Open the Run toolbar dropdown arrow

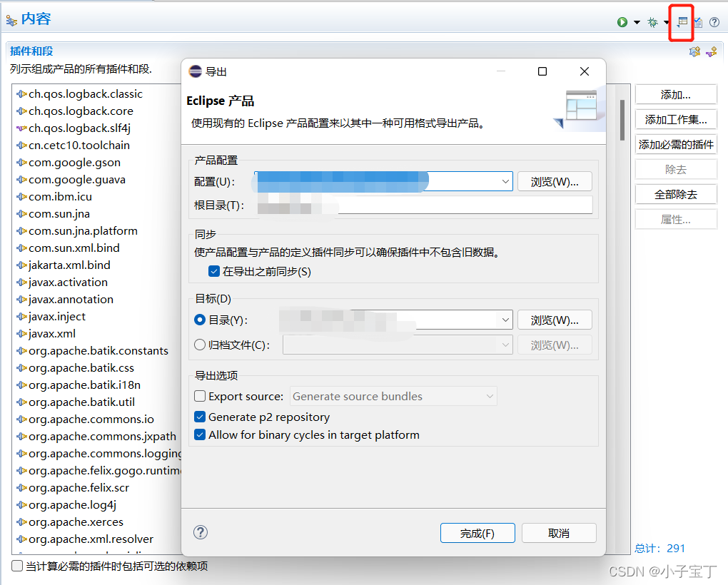click(637, 22)
